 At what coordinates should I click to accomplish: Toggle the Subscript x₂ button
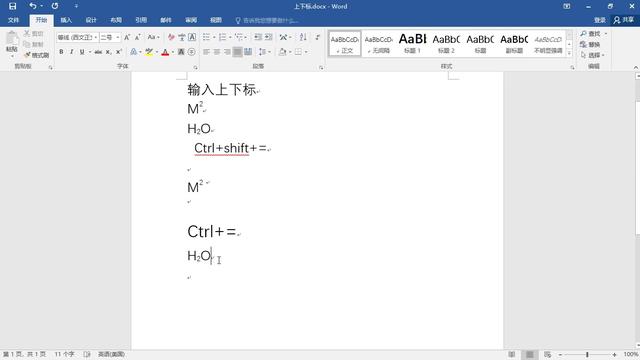[x=108, y=52]
